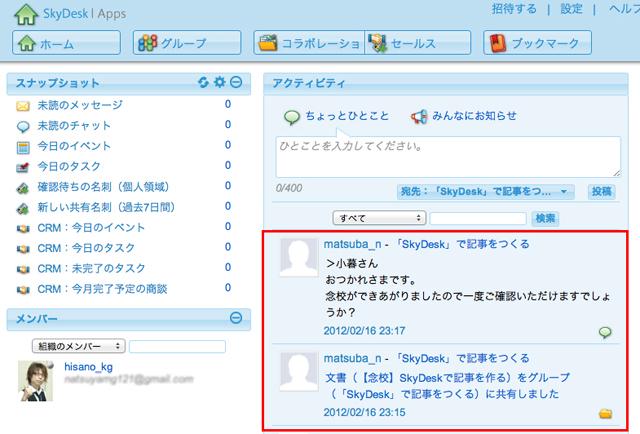Focus the ひとことを入力してください text box
This screenshot has width=640, height=434.
pos(448,157)
